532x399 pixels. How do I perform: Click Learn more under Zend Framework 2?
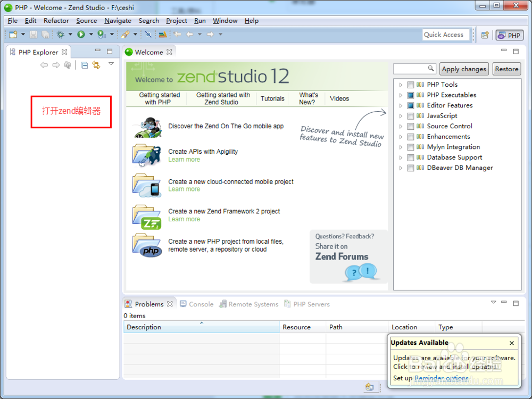(184, 219)
